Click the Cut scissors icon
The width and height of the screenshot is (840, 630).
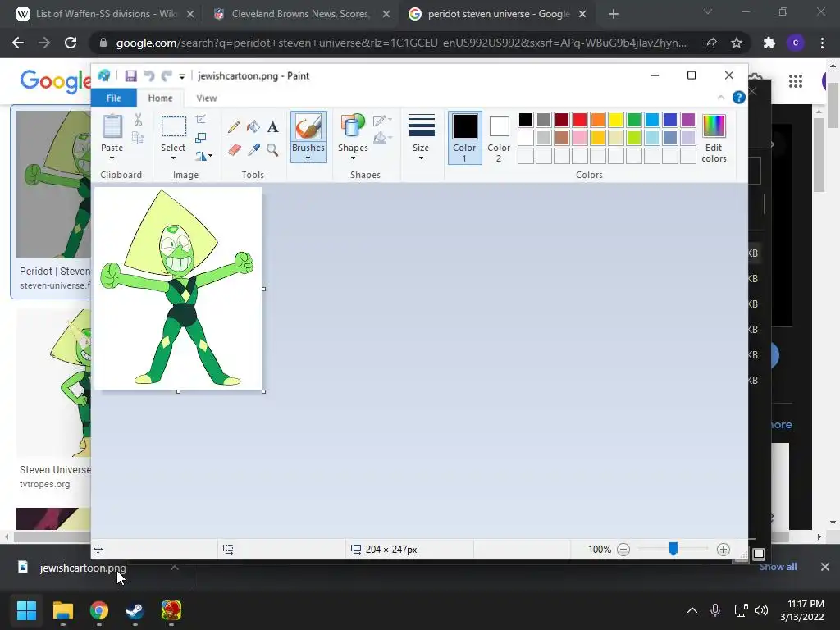[138, 120]
